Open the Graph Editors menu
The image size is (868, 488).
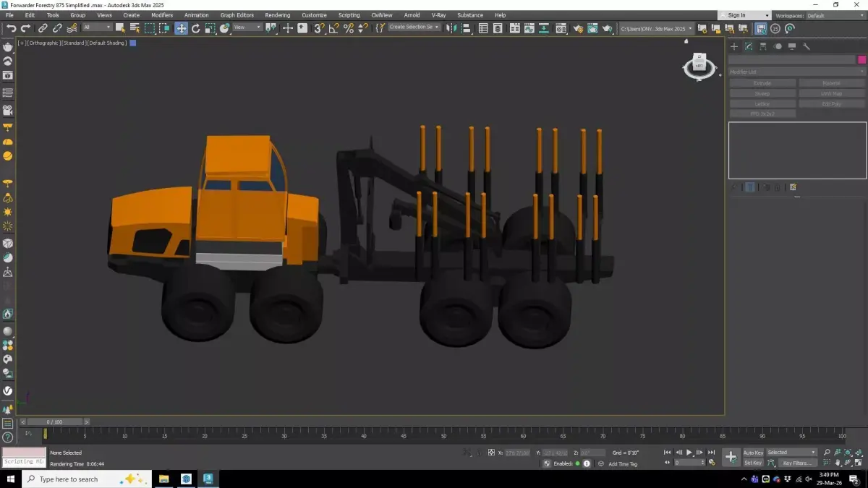(237, 15)
